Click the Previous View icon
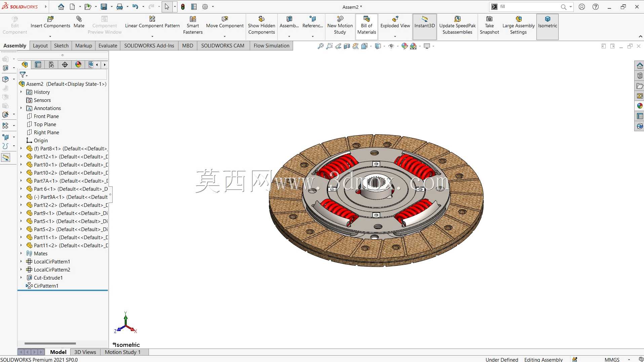Image resolution: width=644 pixels, height=362 pixels. coord(338,46)
